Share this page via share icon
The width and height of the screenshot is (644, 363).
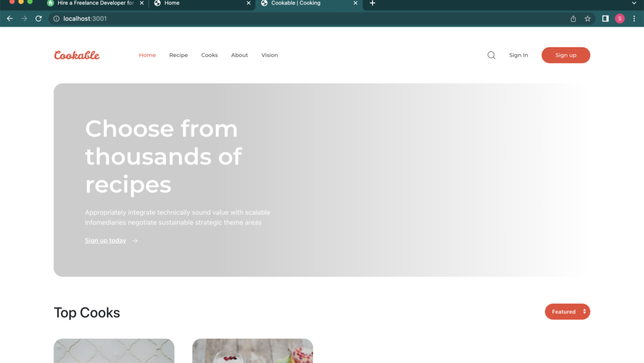[573, 19]
